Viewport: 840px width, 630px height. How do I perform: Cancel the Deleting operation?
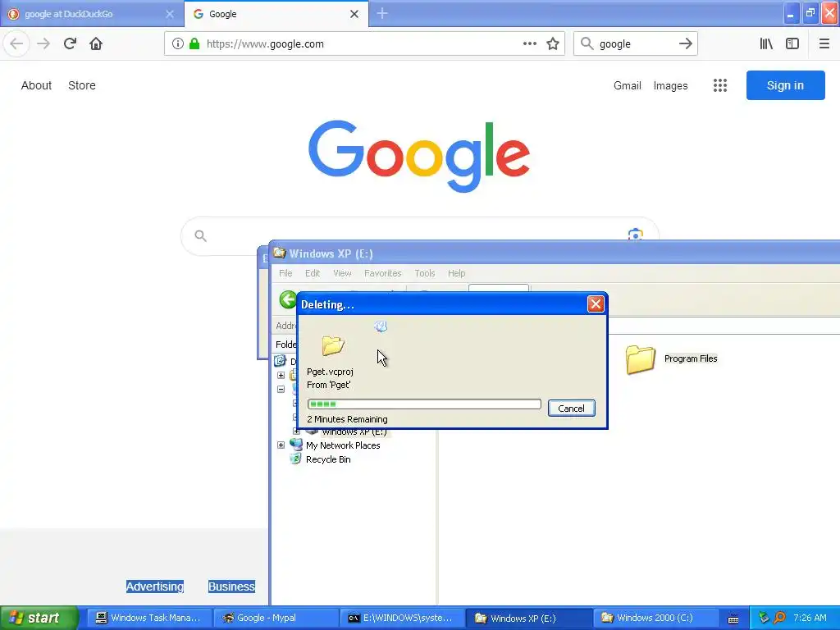tap(571, 409)
